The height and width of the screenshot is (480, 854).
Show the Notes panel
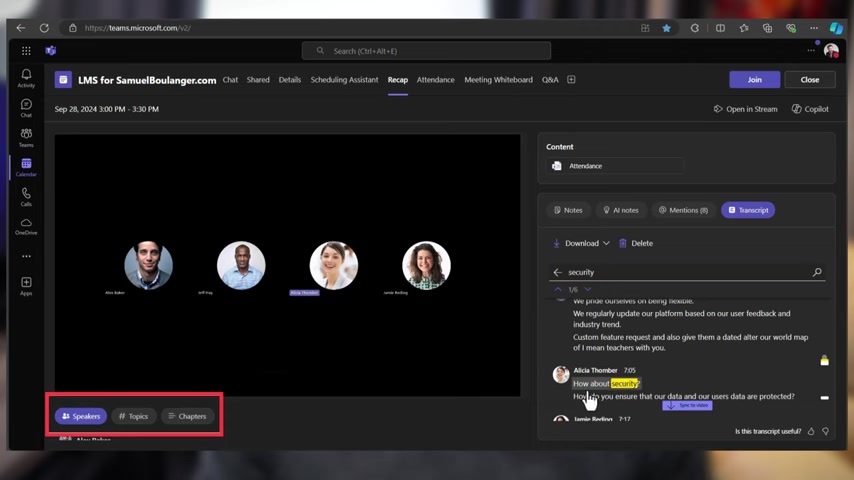pyautogui.click(x=568, y=210)
